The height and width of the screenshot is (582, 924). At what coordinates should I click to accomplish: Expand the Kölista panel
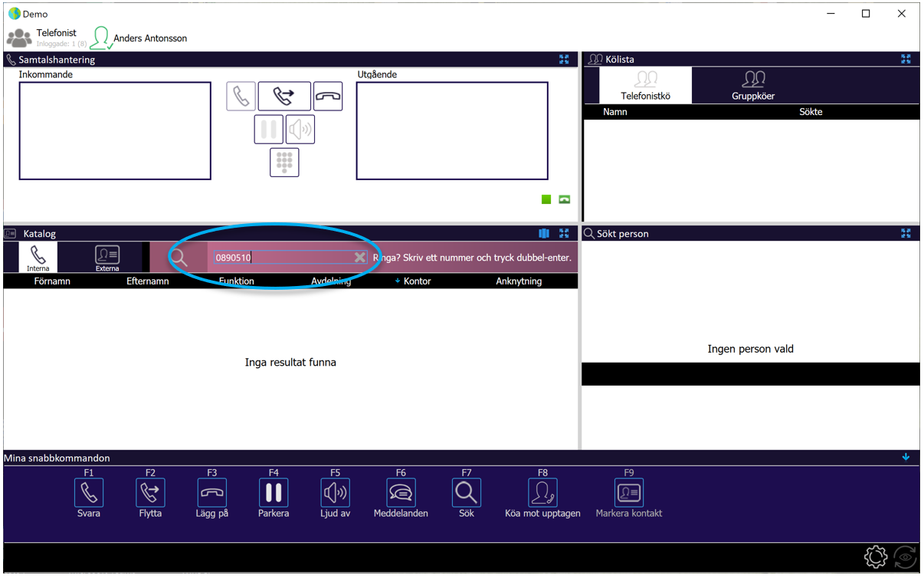pyautogui.click(x=906, y=59)
